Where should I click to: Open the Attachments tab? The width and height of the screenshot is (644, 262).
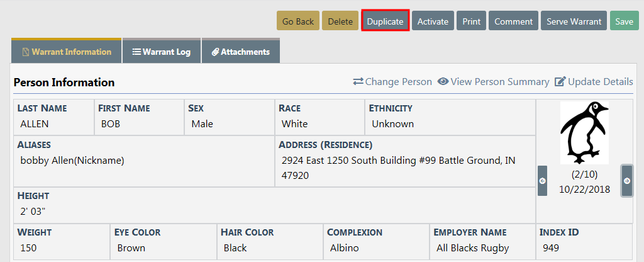[241, 52]
